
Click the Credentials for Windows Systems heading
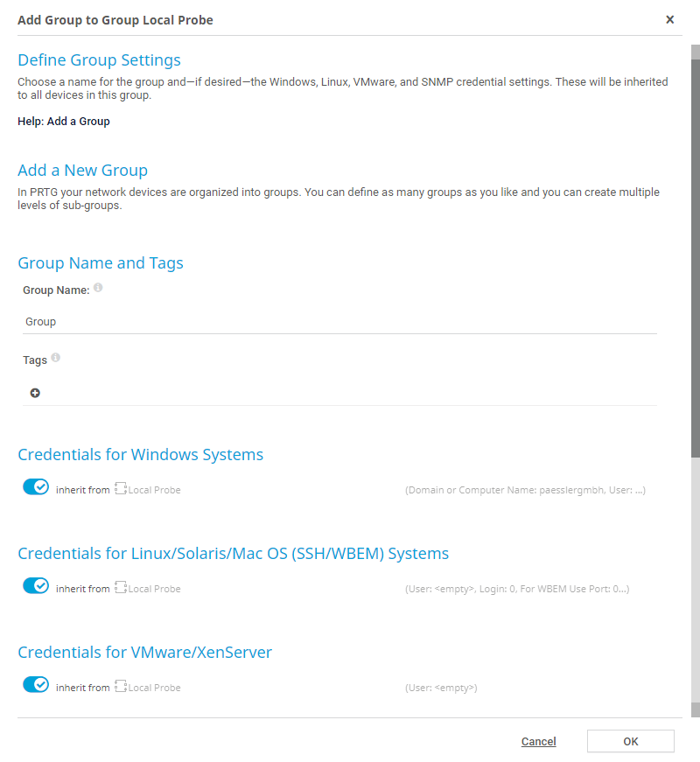140,455
